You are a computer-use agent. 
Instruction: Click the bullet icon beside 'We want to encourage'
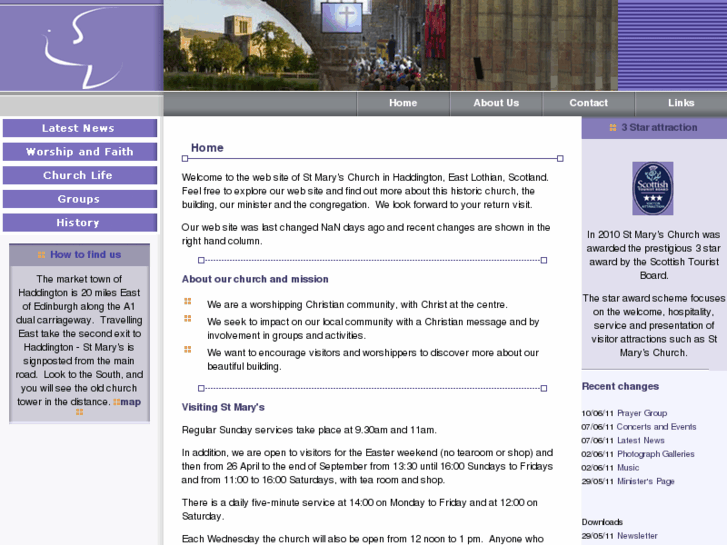[188, 349]
